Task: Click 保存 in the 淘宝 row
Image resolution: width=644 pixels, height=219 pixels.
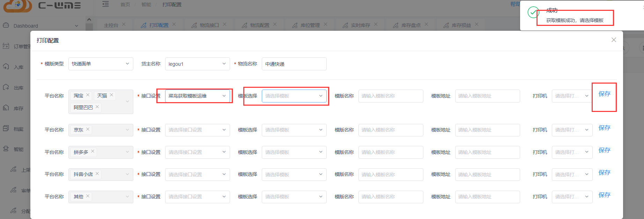Action: click(x=605, y=94)
